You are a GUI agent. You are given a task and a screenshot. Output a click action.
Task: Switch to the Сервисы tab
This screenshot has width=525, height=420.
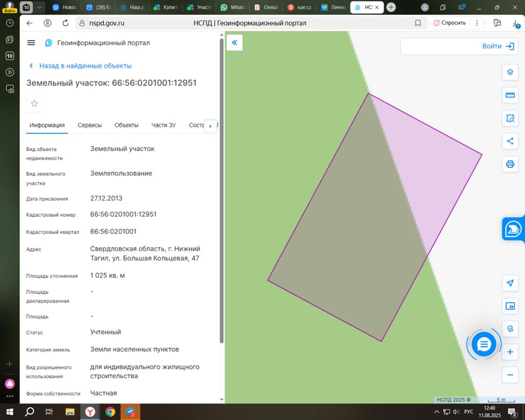tap(90, 125)
